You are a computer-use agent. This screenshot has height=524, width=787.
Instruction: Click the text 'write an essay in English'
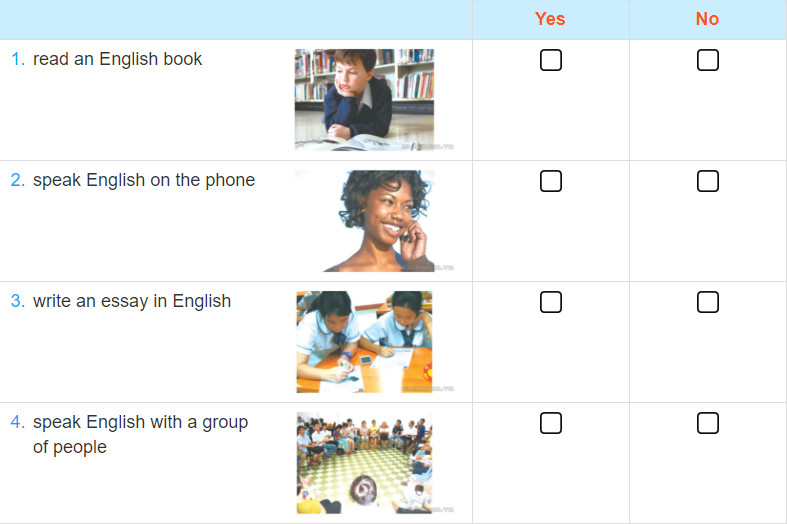[x=132, y=301]
